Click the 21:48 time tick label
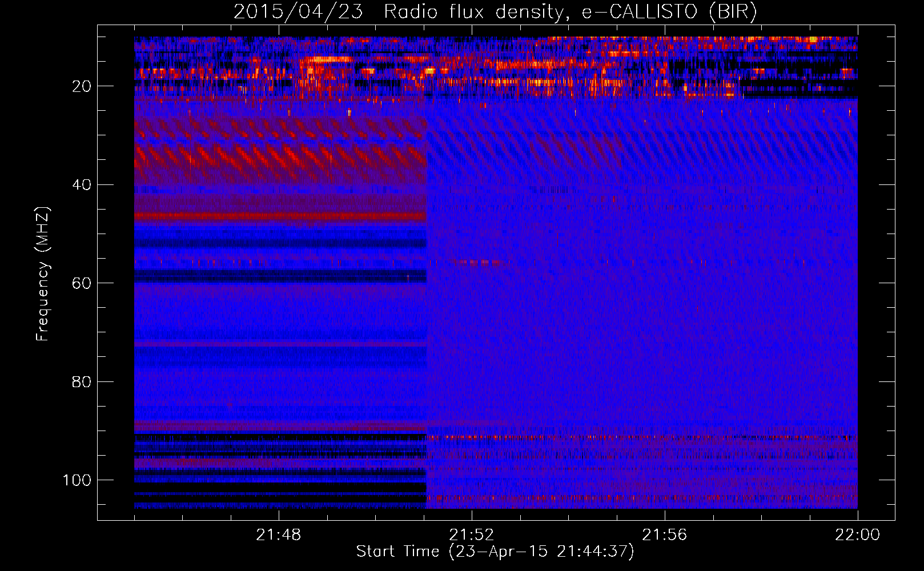The height and width of the screenshot is (571, 924). [278, 535]
